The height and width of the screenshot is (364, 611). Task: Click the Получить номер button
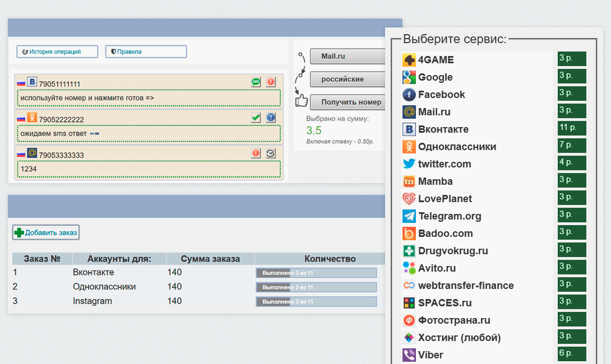[x=348, y=102]
